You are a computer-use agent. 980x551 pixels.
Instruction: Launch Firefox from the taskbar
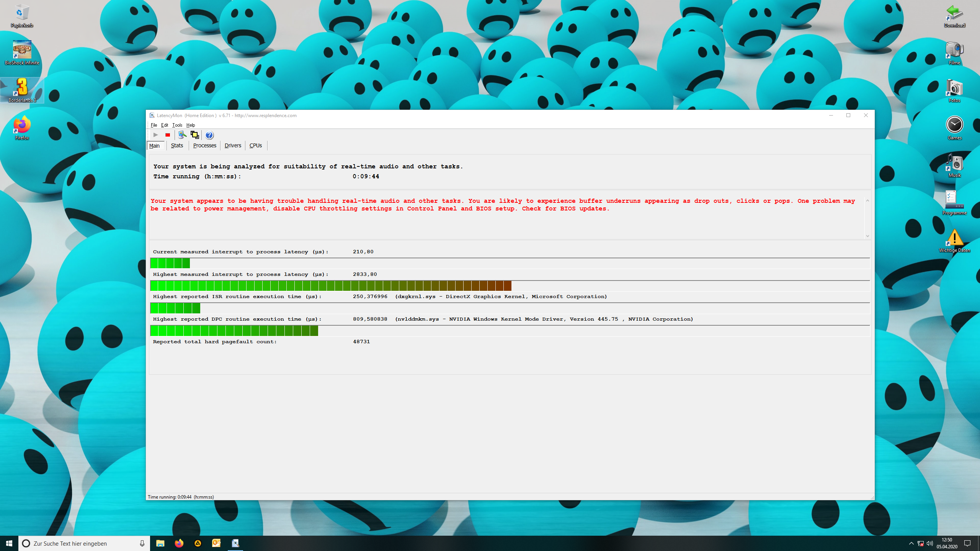[179, 543]
